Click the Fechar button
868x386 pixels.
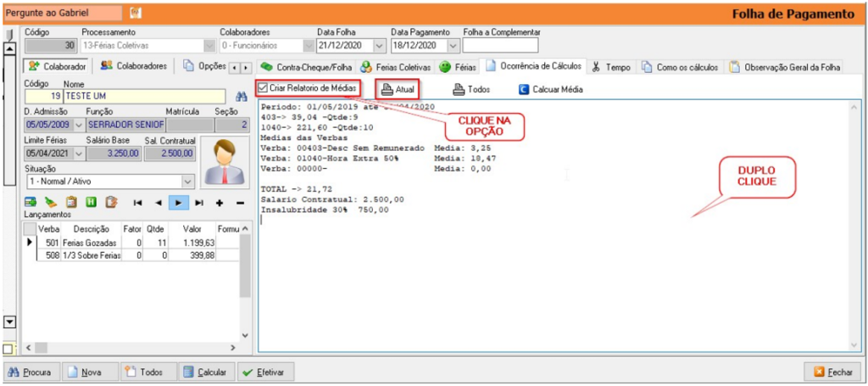pos(833,372)
